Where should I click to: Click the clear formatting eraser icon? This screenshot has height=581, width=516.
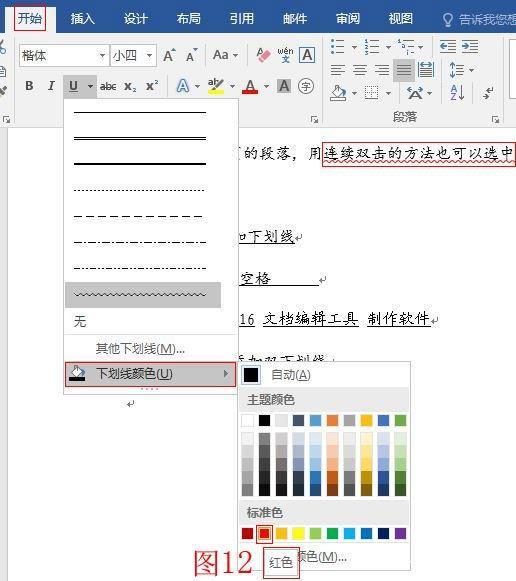tap(263, 55)
